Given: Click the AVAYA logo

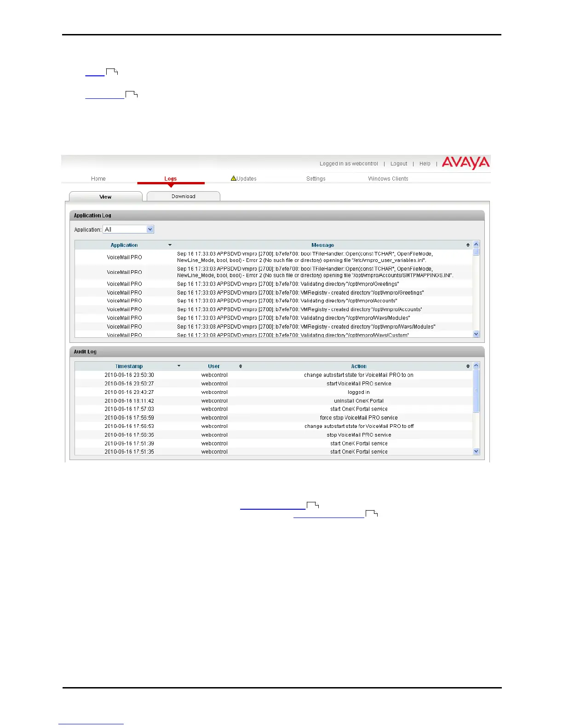Looking at the screenshot, I should point(465,163).
